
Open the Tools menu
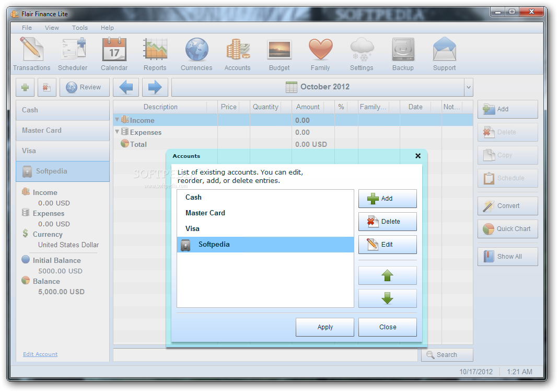tap(80, 27)
